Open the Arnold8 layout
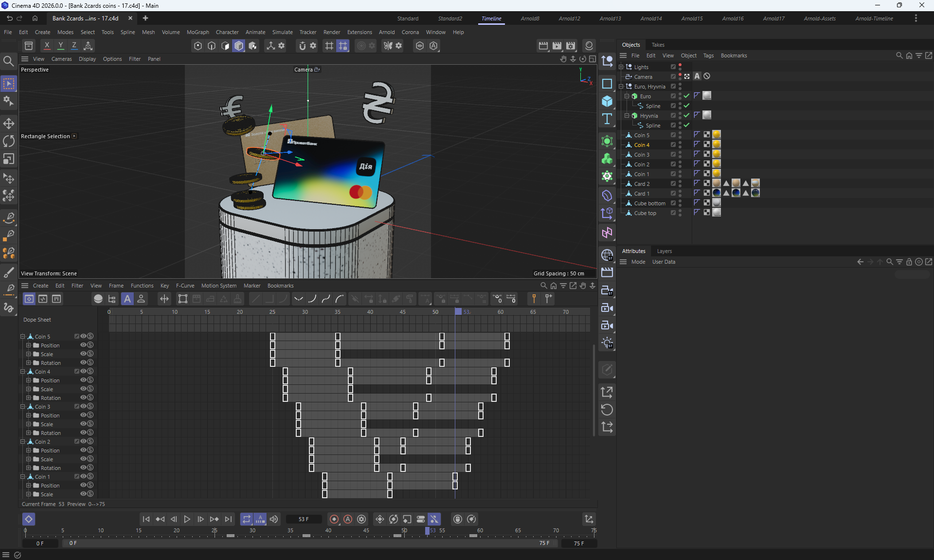The width and height of the screenshot is (934, 560). (x=530, y=18)
